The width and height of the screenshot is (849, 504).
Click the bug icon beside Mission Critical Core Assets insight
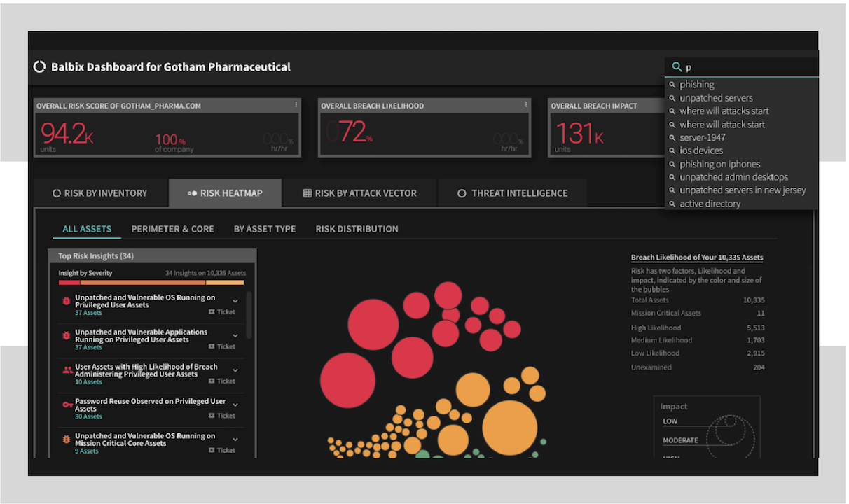pyautogui.click(x=67, y=440)
